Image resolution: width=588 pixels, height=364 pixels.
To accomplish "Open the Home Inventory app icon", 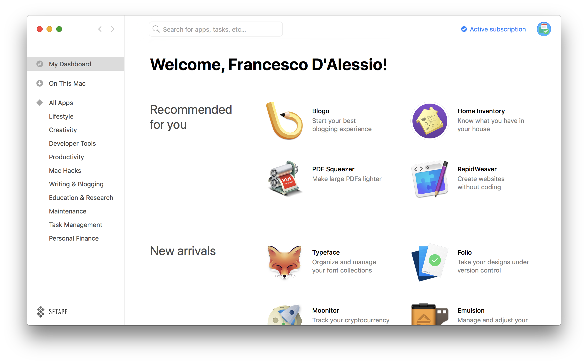I will click(430, 121).
